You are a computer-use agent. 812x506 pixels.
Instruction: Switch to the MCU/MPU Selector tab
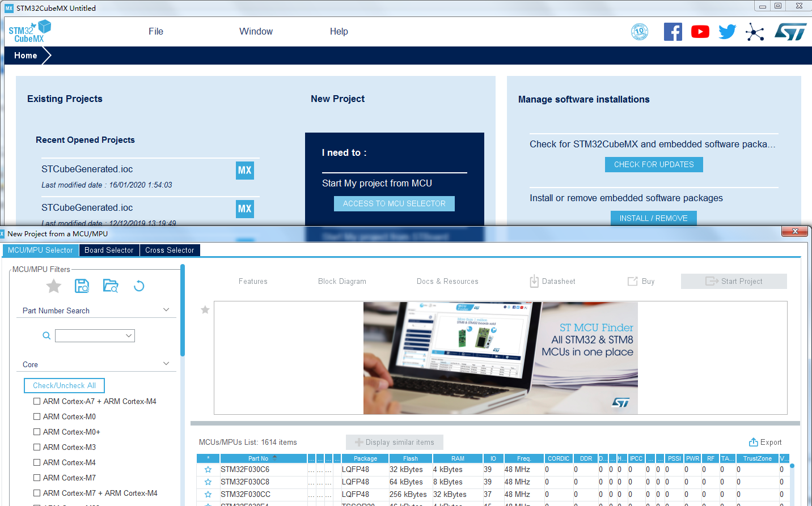pyautogui.click(x=40, y=250)
